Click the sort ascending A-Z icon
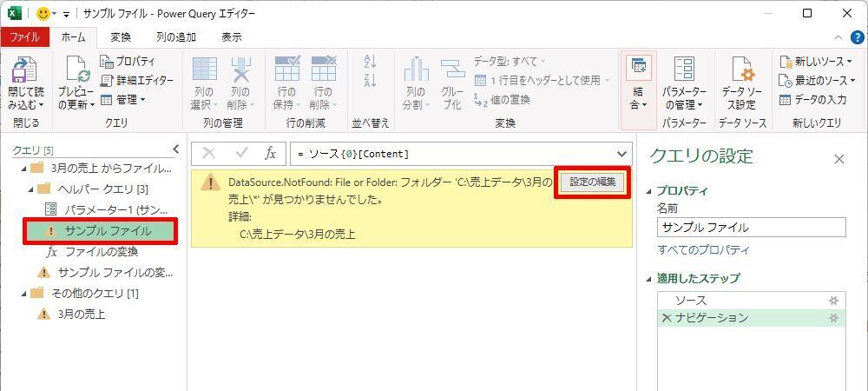Viewport: 868px width, 391px height. point(371,61)
